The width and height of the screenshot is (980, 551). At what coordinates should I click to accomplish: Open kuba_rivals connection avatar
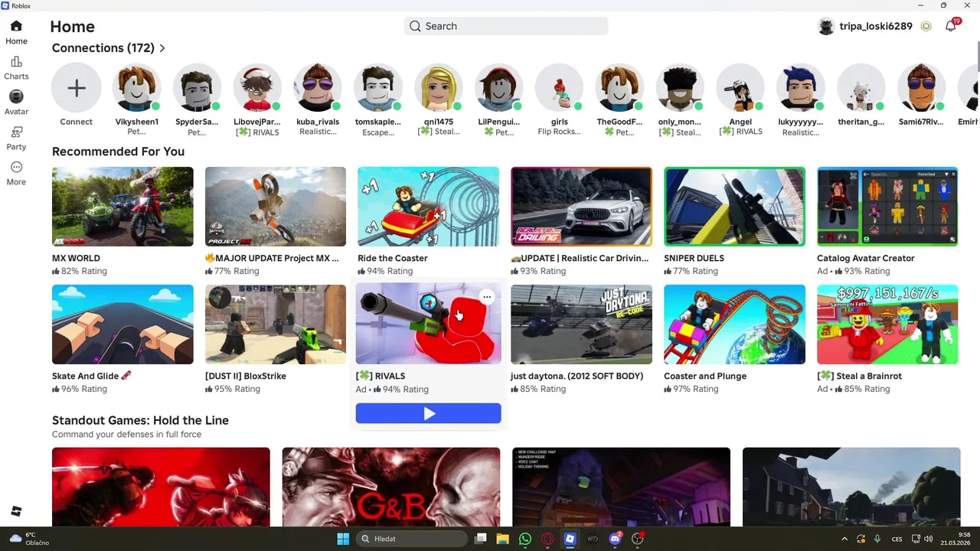pyautogui.click(x=318, y=88)
